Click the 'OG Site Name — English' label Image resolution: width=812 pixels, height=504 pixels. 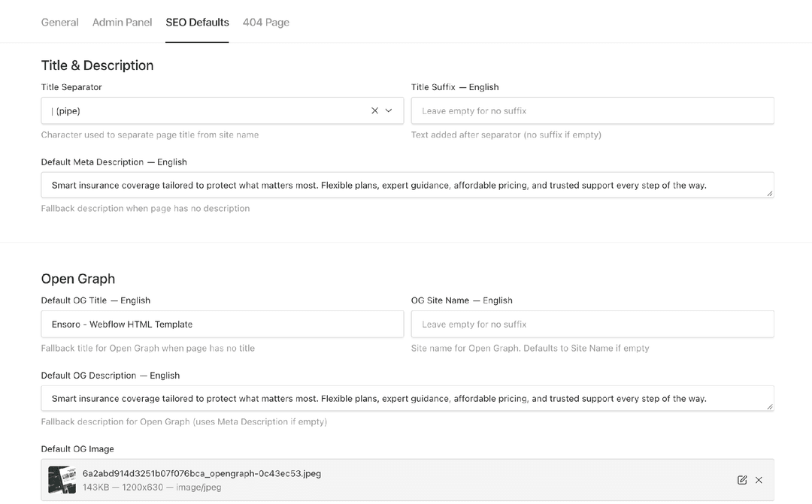pos(462,300)
